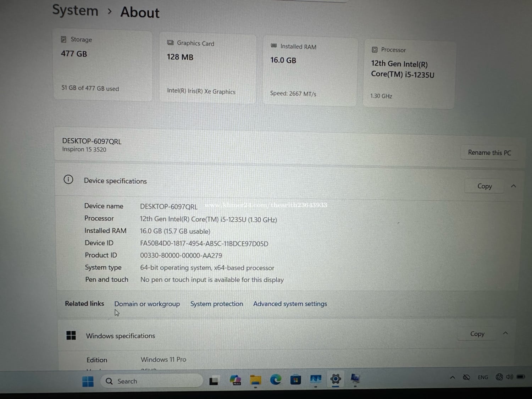532x399 pixels.
Task: Open the network globe tray icon
Action: pos(499,377)
